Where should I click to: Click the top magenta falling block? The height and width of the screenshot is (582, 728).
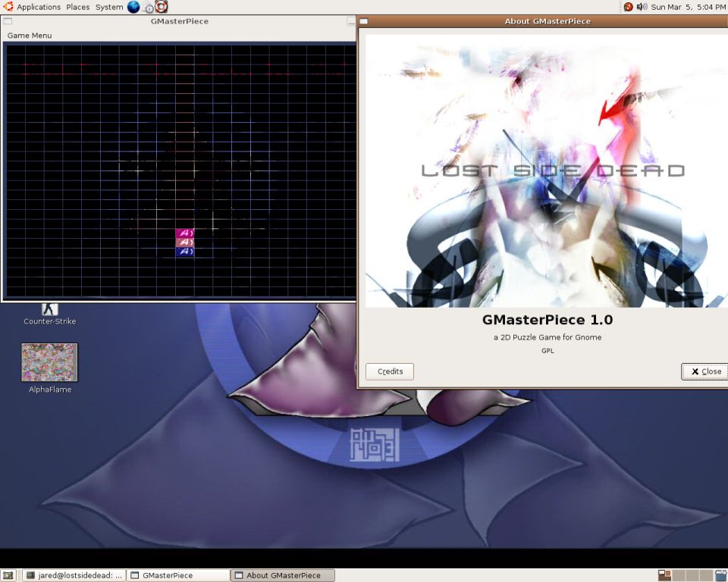coord(185,233)
